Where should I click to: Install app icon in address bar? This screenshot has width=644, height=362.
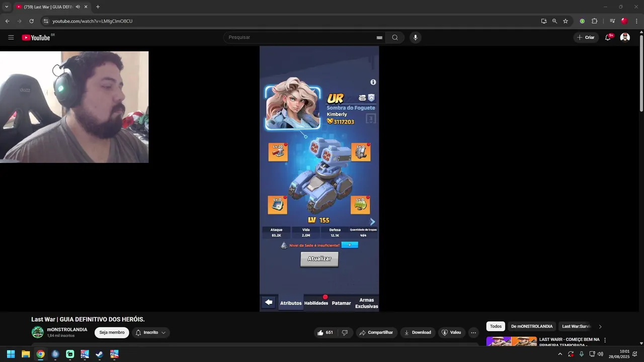click(544, 21)
